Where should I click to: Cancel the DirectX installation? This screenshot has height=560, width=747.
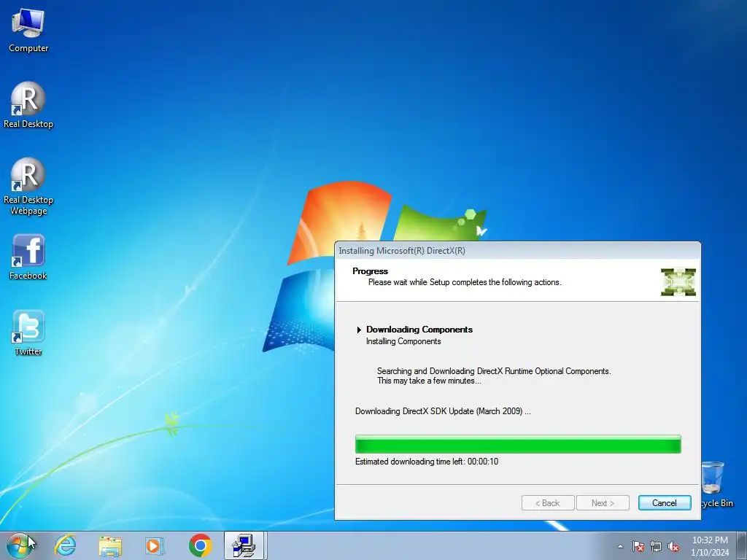(665, 503)
